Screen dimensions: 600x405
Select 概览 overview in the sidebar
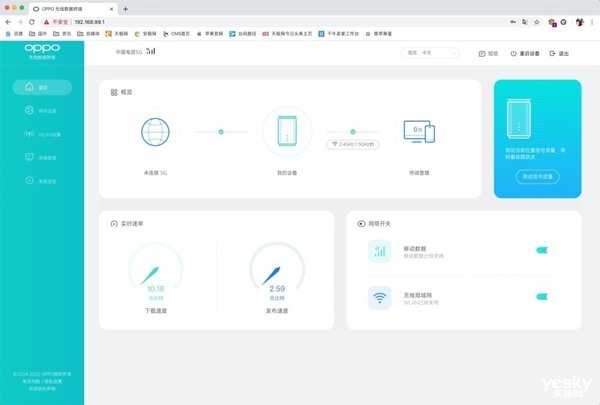42,87
